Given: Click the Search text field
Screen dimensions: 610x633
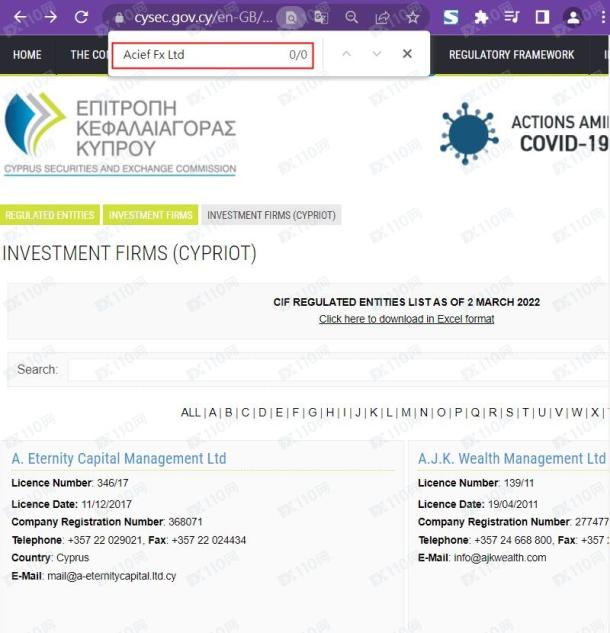Looking at the screenshot, I should [338, 369].
